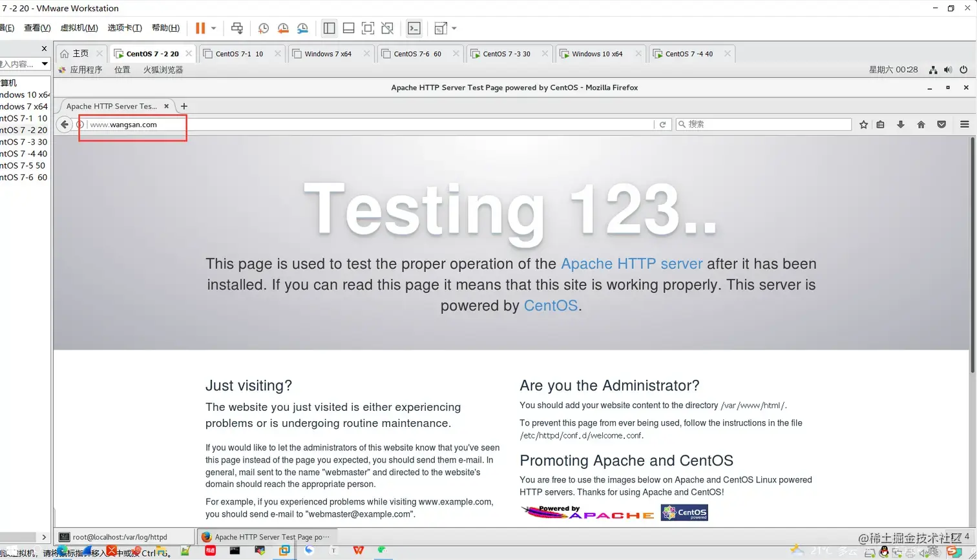
Task: Switch to the CentOS 7-6 60 tab
Action: pos(417,54)
